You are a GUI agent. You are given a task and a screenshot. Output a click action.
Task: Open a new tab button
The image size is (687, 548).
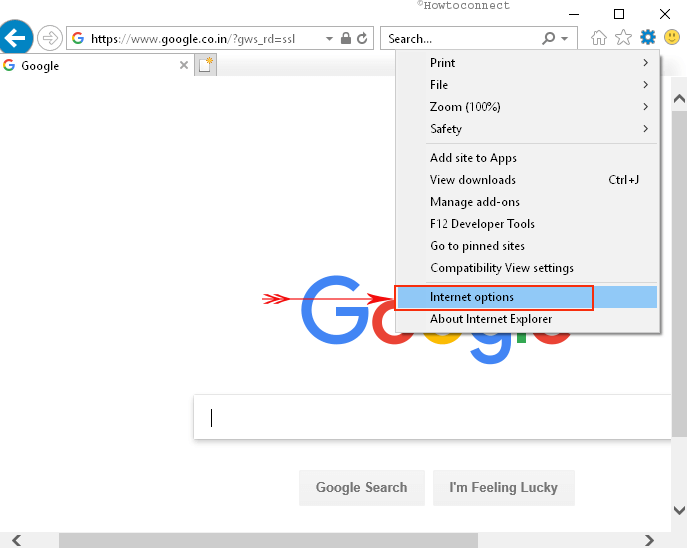[x=205, y=65]
